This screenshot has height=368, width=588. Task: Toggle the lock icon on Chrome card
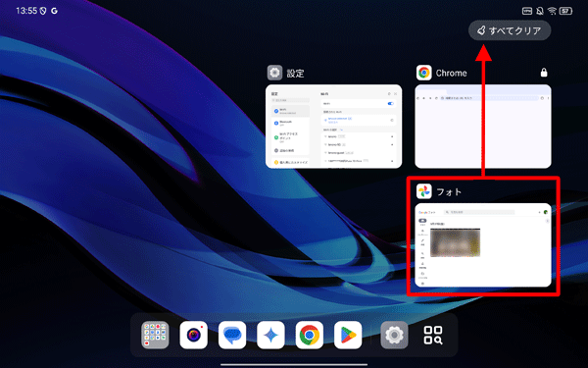click(544, 73)
